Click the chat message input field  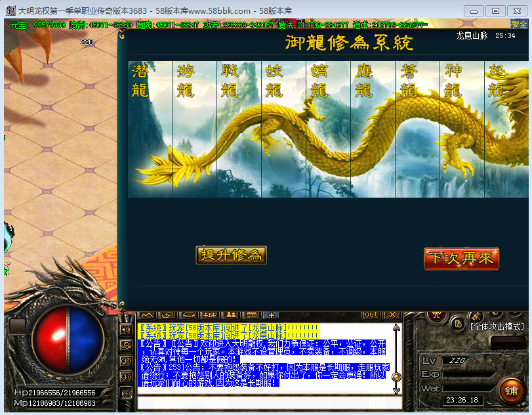270,403
